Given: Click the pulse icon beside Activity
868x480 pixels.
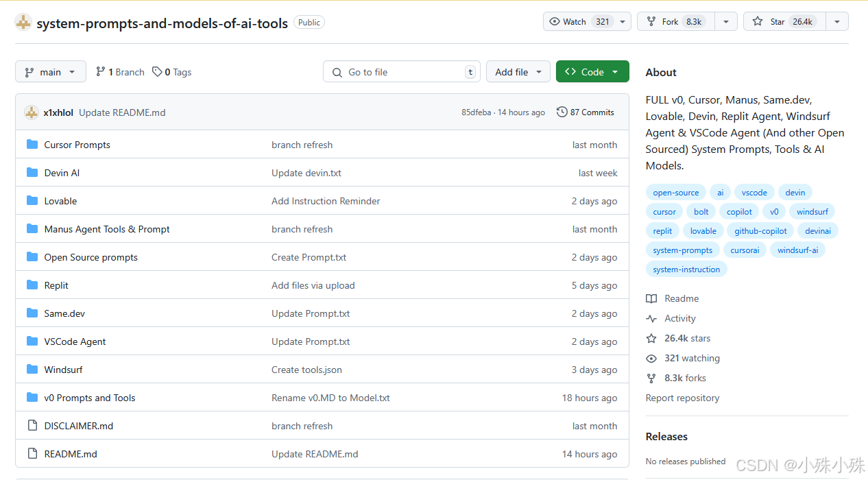Looking at the screenshot, I should pyautogui.click(x=651, y=318).
